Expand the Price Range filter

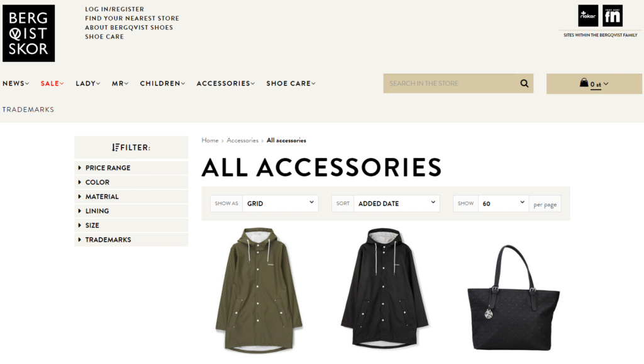tap(131, 168)
